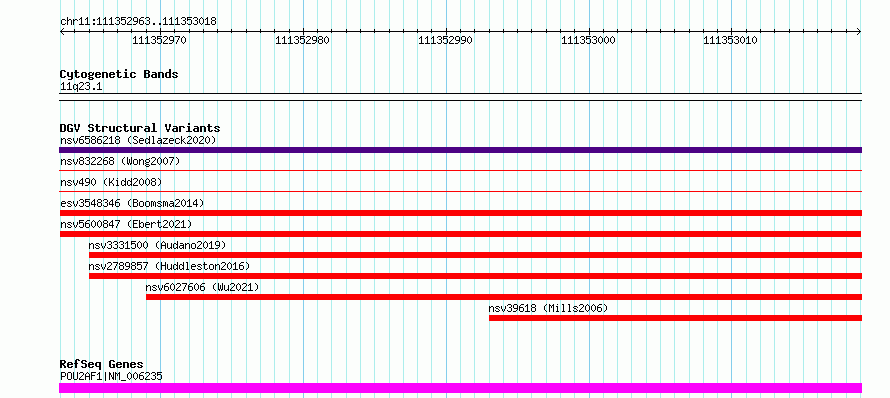Click the 111352980 ruler position label
The width and height of the screenshot is (890, 398).
tap(302, 40)
